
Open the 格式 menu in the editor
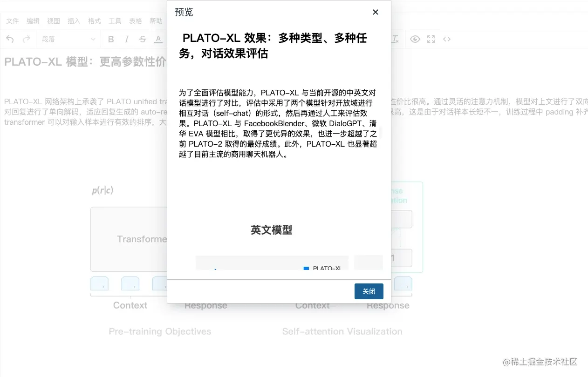point(95,21)
